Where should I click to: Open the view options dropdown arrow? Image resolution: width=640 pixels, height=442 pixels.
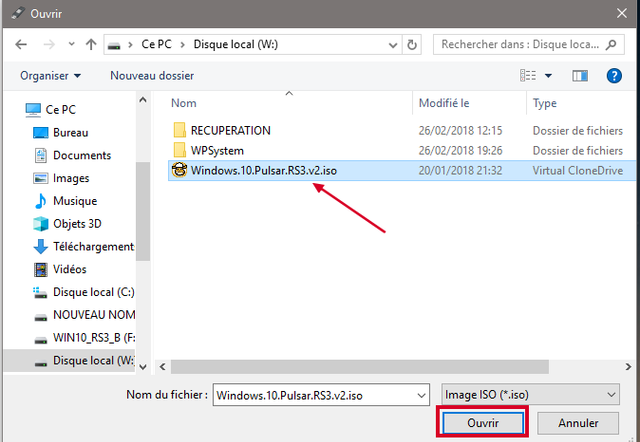click(548, 76)
